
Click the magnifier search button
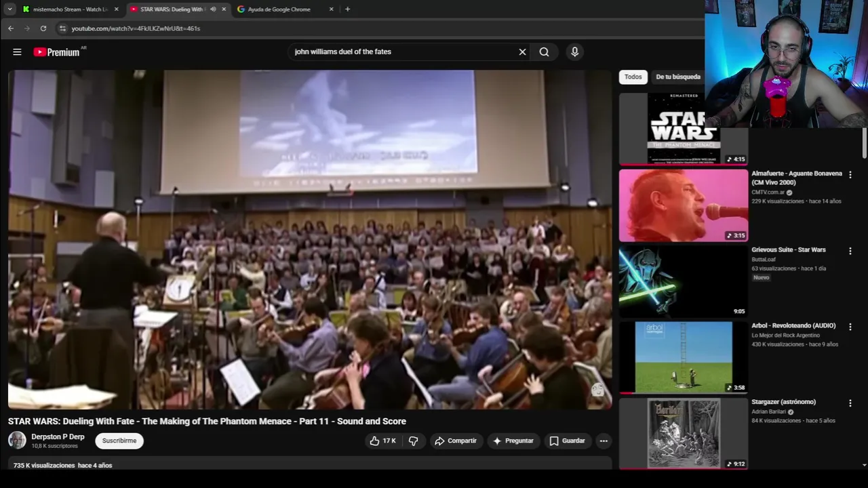click(x=544, y=52)
